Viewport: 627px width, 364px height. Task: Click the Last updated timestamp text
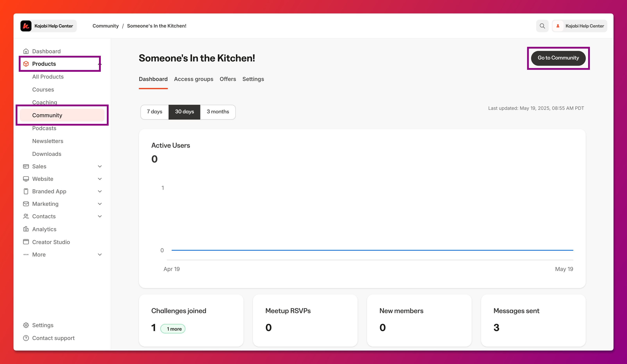[536, 108]
